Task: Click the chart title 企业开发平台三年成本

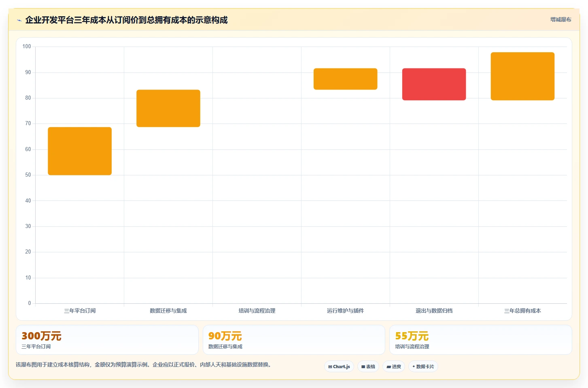Action: click(x=126, y=20)
